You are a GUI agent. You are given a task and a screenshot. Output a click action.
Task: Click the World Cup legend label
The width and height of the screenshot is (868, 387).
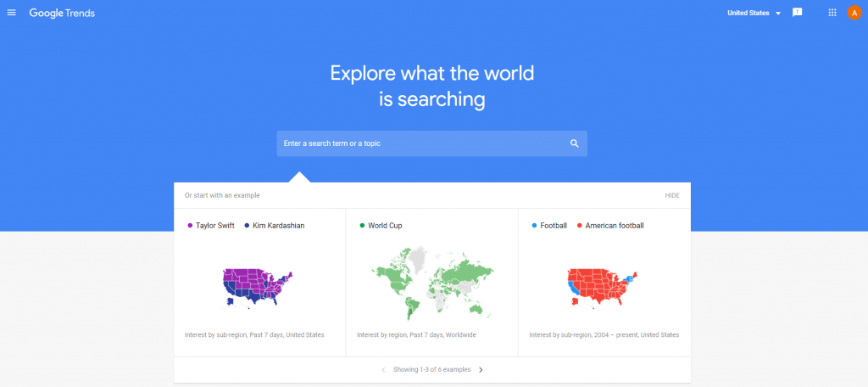pyautogui.click(x=386, y=226)
